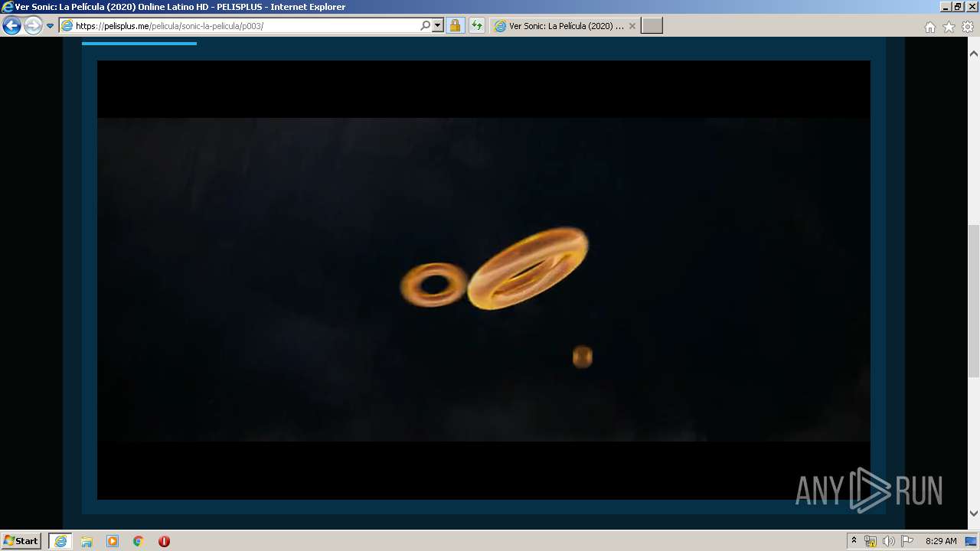Screen dimensions: 980x551
Task: Open the Home page icon
Action: [x=929, y=27]
